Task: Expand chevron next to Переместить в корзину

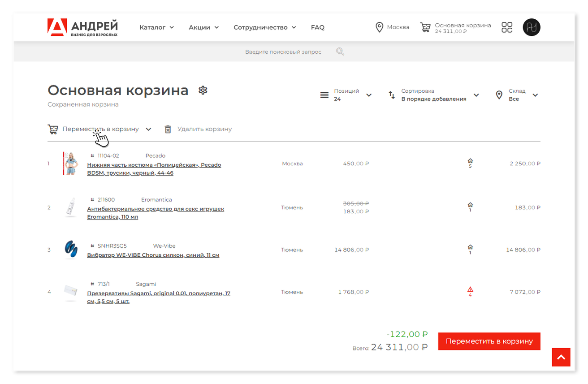Action: pos(149,129)
